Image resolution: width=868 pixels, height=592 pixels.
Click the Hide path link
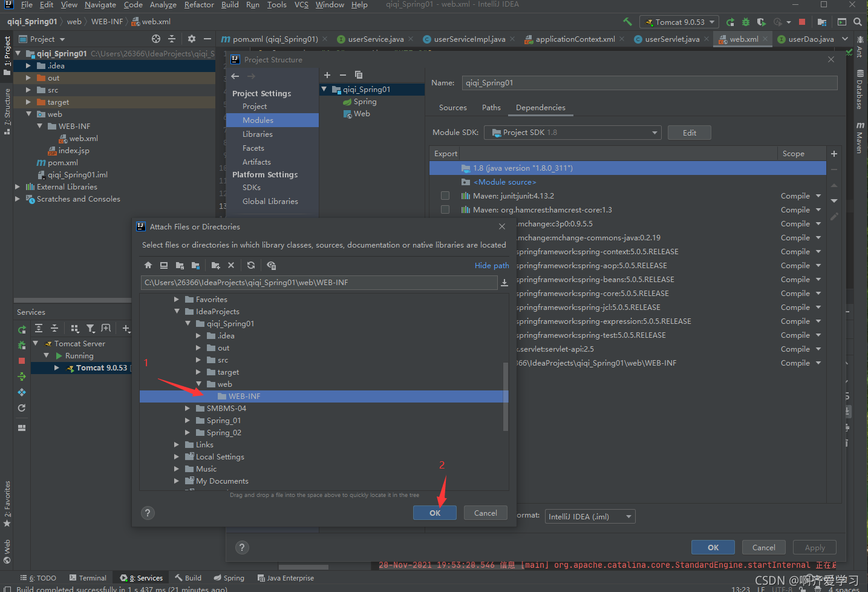(491, 265)
